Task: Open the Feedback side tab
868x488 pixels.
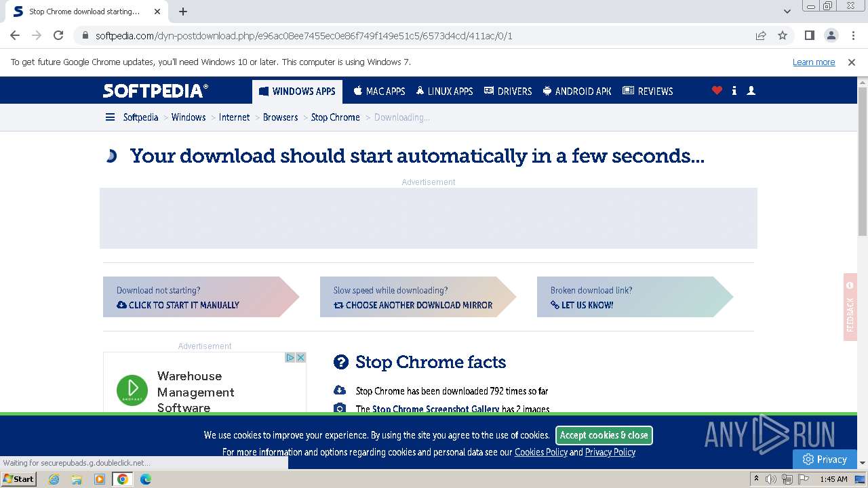Action: point(850,307)
